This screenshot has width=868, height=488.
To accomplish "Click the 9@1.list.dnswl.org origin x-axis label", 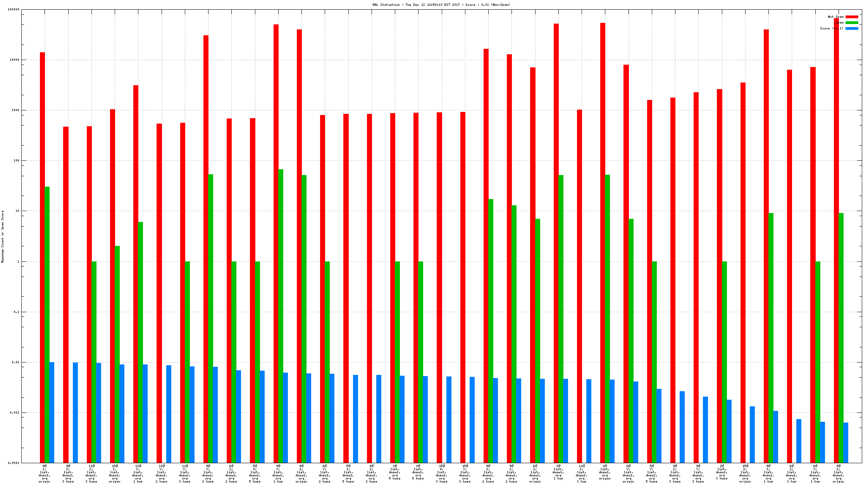I will [45, 474].
